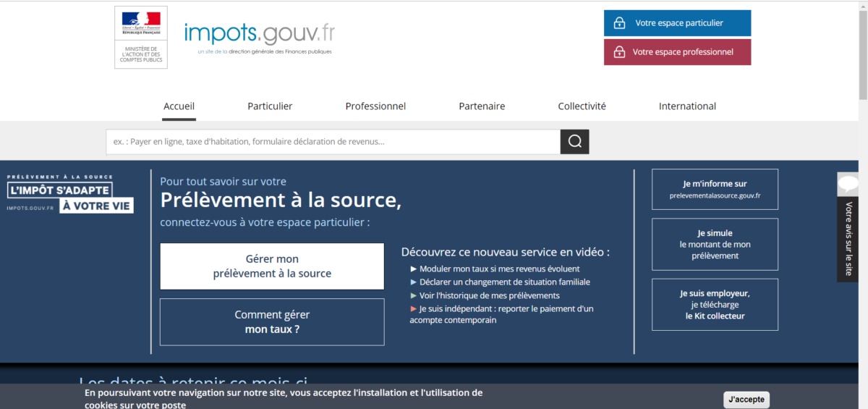
Task: Click Comment gérer mon taux ?
Action: (x=272, y=322)
